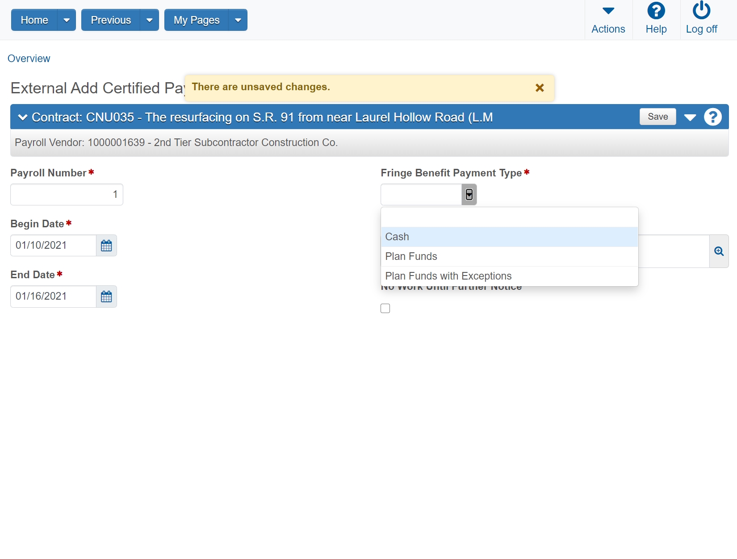
Task: Click the Home button
Action: (x=34, y=20)
